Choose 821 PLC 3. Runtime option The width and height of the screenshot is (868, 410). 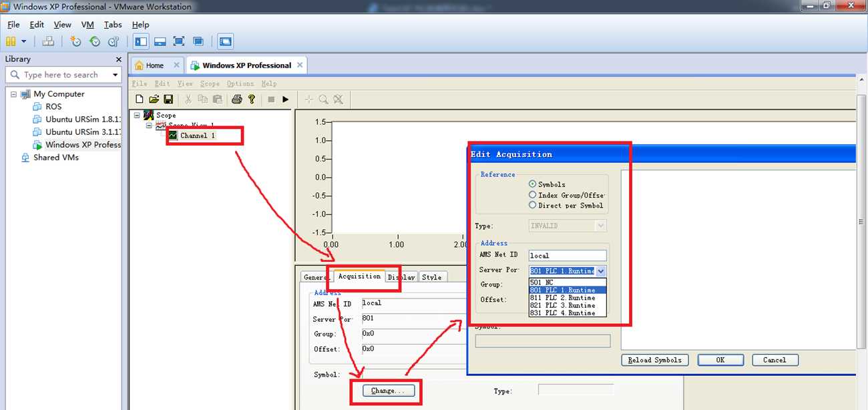(x=567, y=305)
